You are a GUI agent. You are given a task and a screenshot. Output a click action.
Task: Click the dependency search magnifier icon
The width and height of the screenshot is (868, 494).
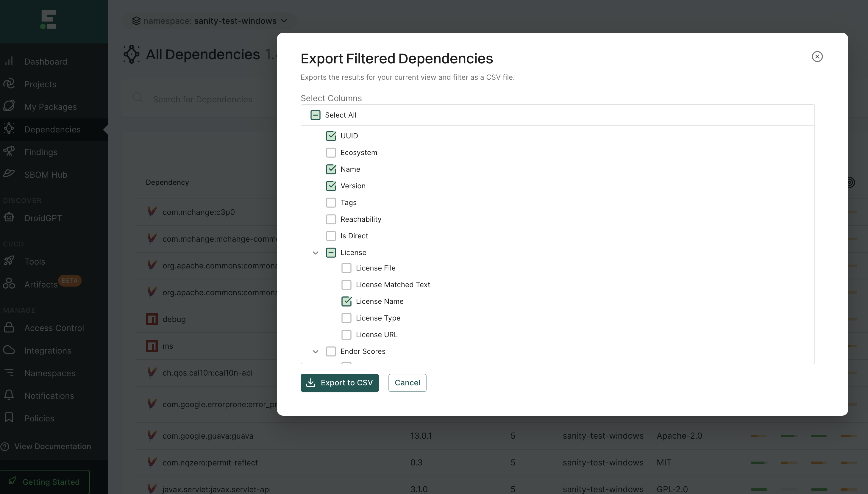click(x=138, y=97)
